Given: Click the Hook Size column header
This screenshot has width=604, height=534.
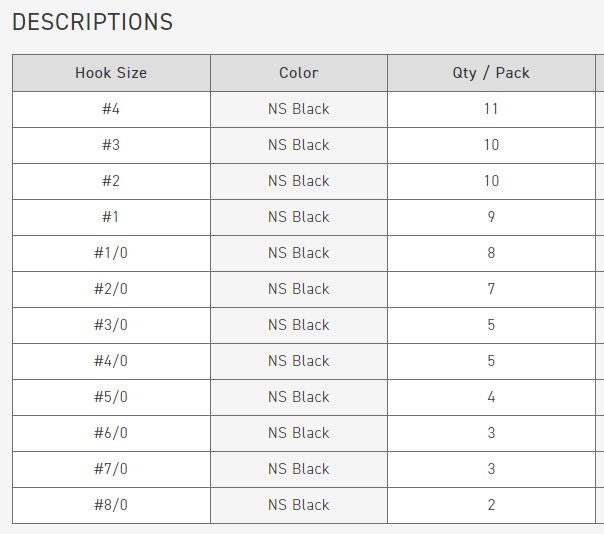Looking at the screenshot, I should tap(111, 73).
